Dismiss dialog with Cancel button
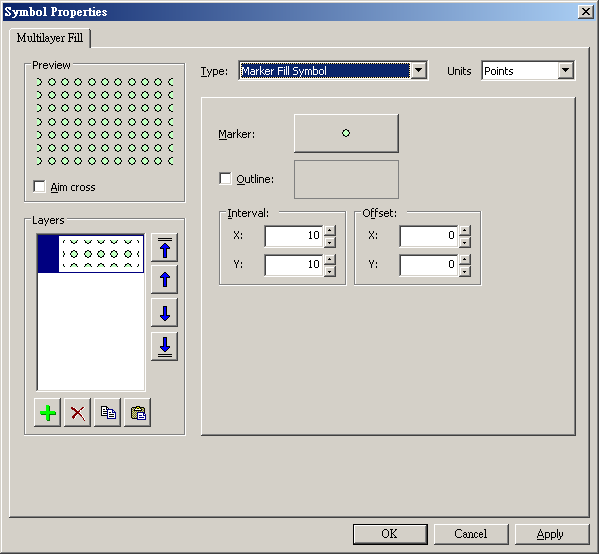599x554 pixels. (471, 534)
